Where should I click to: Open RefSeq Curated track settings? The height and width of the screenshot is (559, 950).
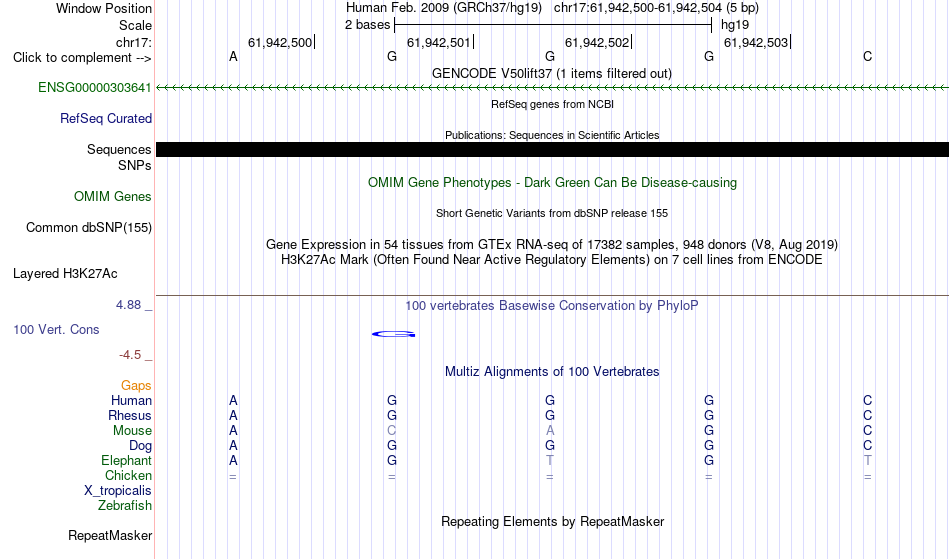point(106,119)
